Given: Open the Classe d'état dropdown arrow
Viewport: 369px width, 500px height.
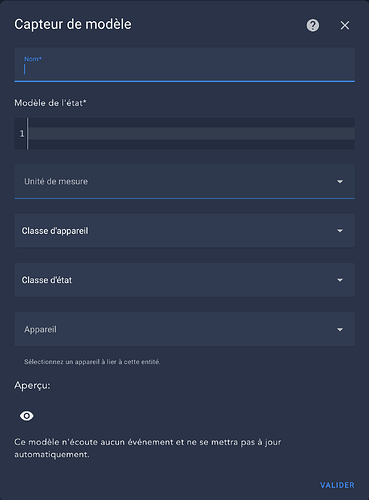Looking at the screenshot, I should 340,280.
